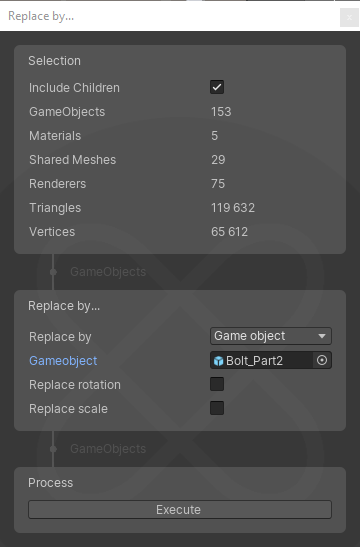Viewport: 360px width, 547px height.
Task: Close the Replace by window
Action: tap(349, 17)
